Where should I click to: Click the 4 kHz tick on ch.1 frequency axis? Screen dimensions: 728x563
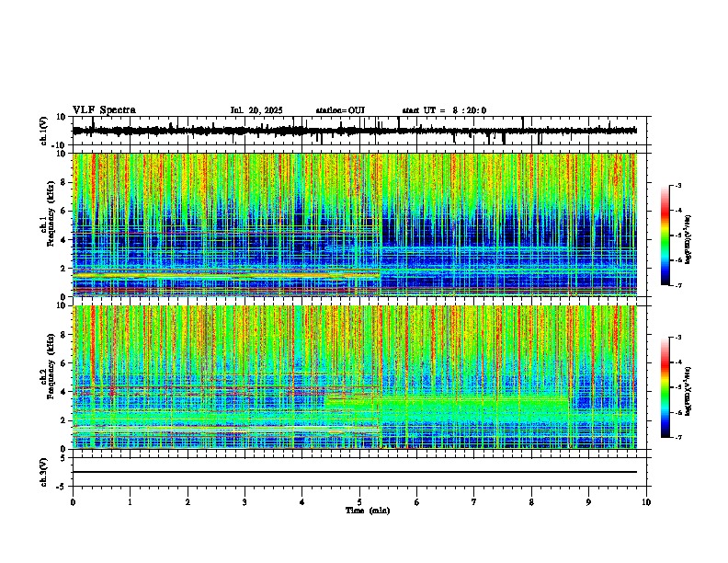[64, 240]
